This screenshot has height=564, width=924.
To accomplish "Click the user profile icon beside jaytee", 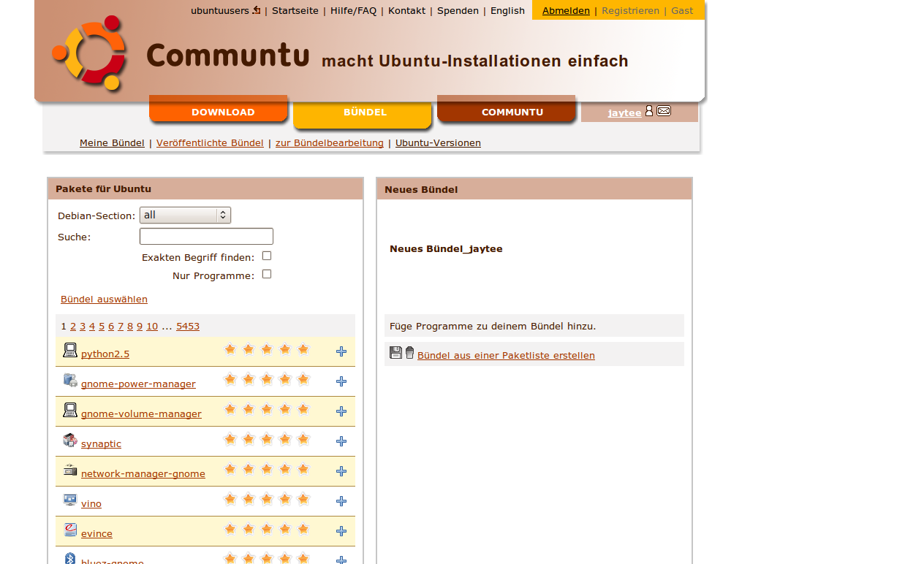I will coord(649,110).
